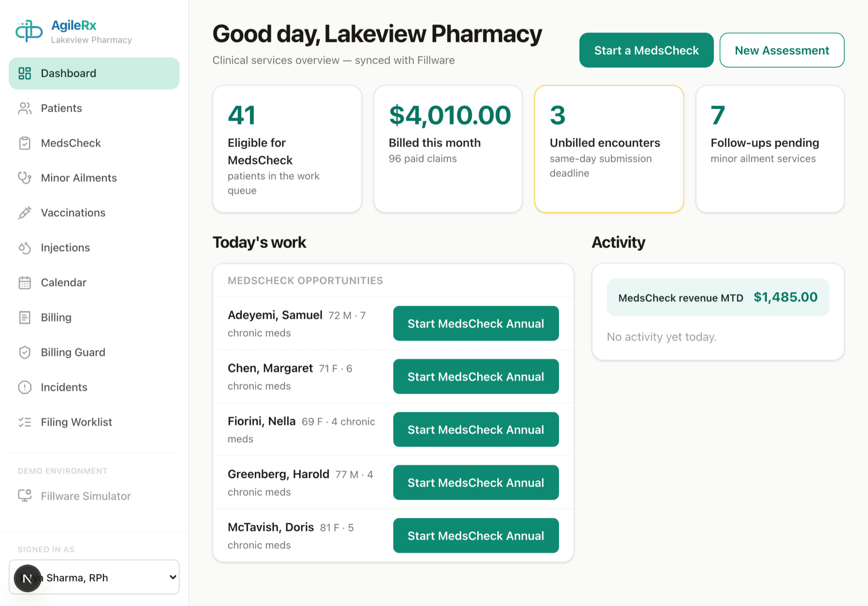
Task: Click the Vaccinations syringe icon
Action: click(x=25, y=213)
